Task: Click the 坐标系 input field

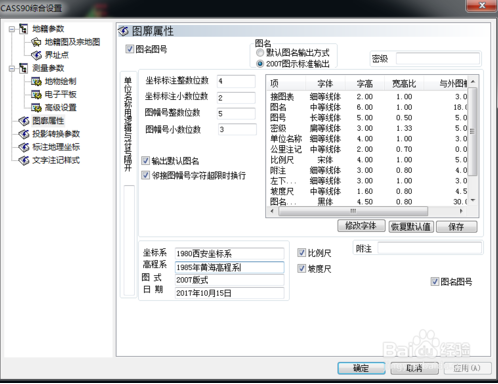Action: point(229,254)
